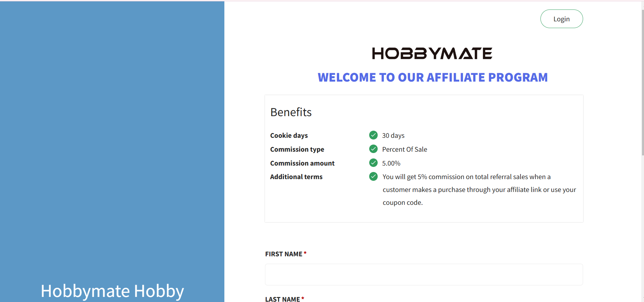Select the 'Additional terms' label
This screenshot has width=644, height=302.
tap(296, 177)
